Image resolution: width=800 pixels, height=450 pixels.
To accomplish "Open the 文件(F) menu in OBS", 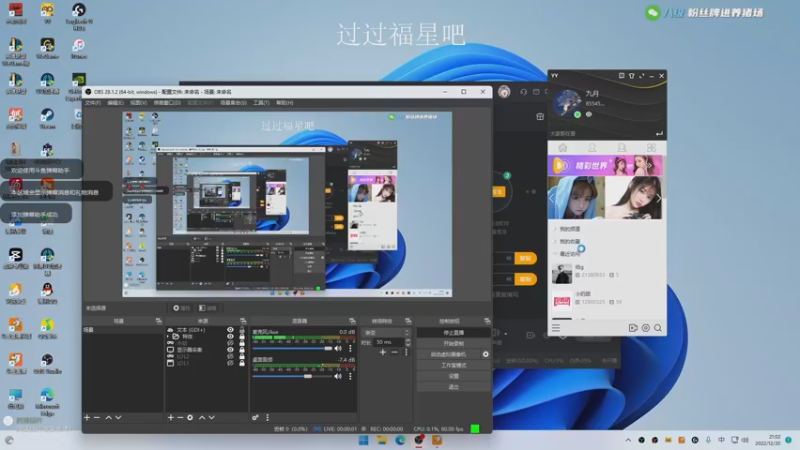I will pyautogui.click(x=93, y=103).
